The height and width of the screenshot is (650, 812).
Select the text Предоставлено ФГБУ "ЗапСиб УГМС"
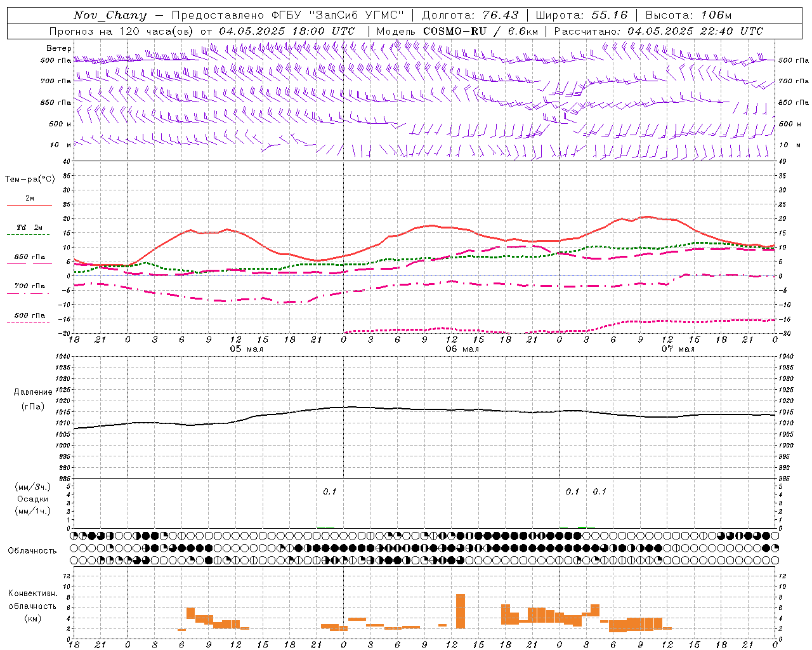pyautogui.click(x=288, y=15)
